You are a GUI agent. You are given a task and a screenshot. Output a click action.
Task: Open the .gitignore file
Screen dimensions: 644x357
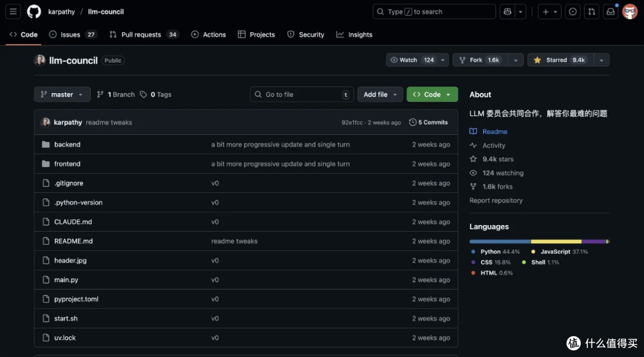coord(69,183)
